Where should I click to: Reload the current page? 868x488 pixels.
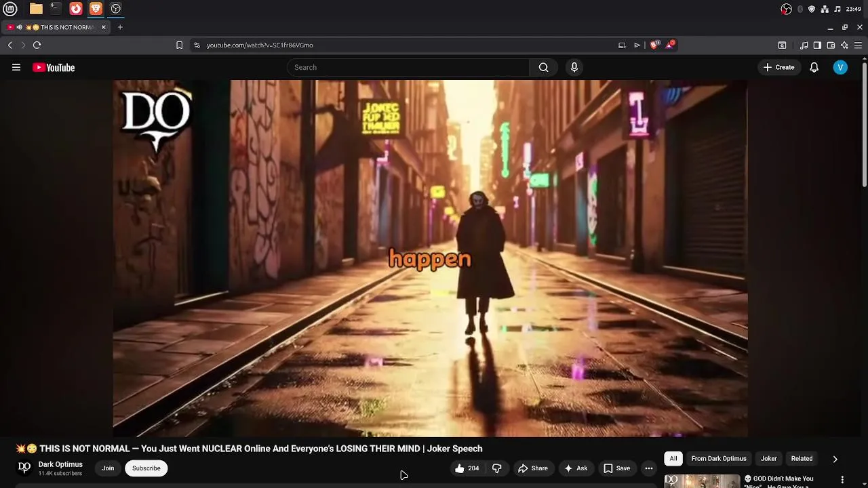coord(37,45)
